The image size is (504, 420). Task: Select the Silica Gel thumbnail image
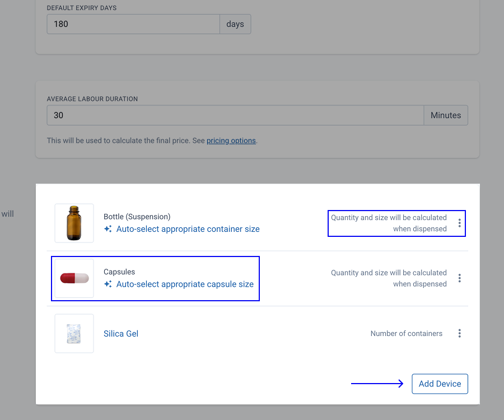(74, 333)
